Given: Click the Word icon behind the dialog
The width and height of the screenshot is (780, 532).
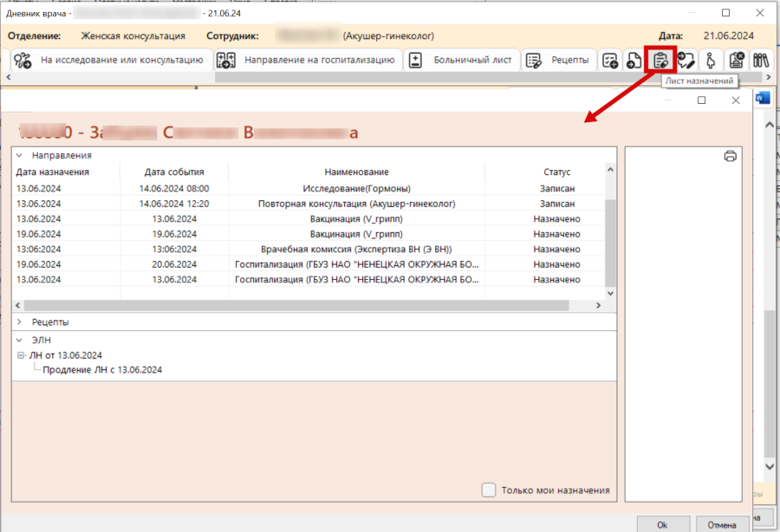Looking at the screenshot, I should [762, 98].
